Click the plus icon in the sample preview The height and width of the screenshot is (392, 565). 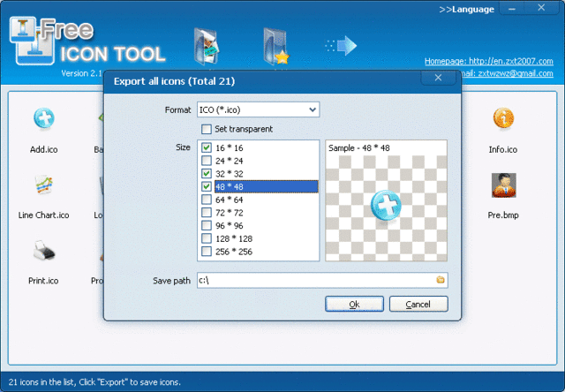point(386,206)
